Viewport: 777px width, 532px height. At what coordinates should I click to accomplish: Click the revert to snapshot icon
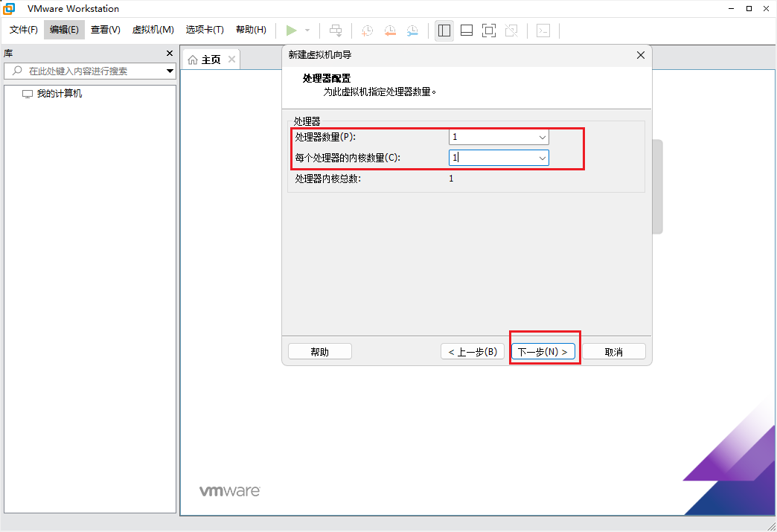[390, 31]
